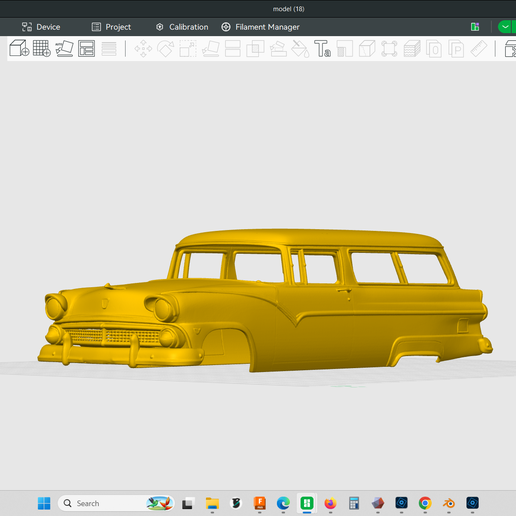Image resolution: width=516 pixels, height=516 pixels.
Task: Click the corner bracket toolbar icon
Action: [345, 49]
